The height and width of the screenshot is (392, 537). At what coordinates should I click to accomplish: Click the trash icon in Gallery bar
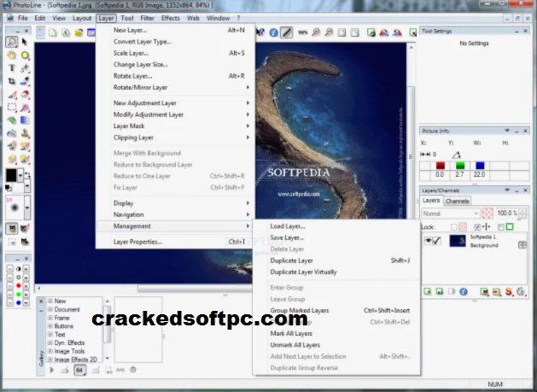pyautogui.click(x=133, y=370)
